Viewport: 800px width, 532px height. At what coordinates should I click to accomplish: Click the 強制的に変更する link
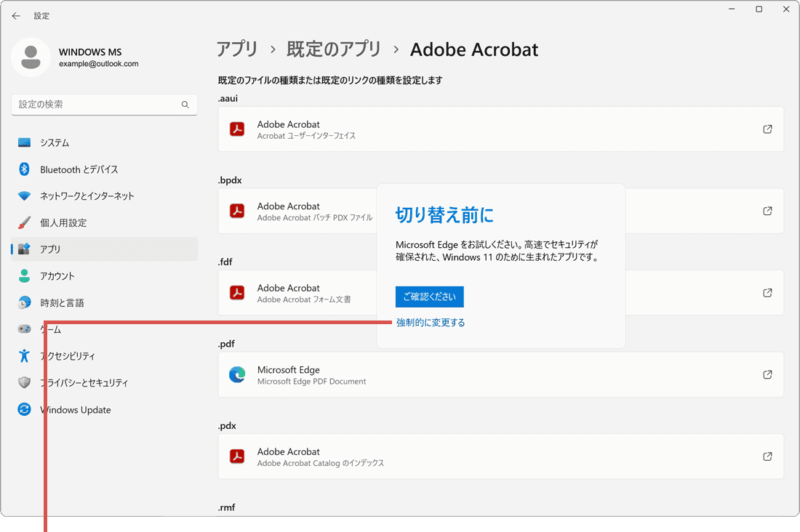pos(430,321)
